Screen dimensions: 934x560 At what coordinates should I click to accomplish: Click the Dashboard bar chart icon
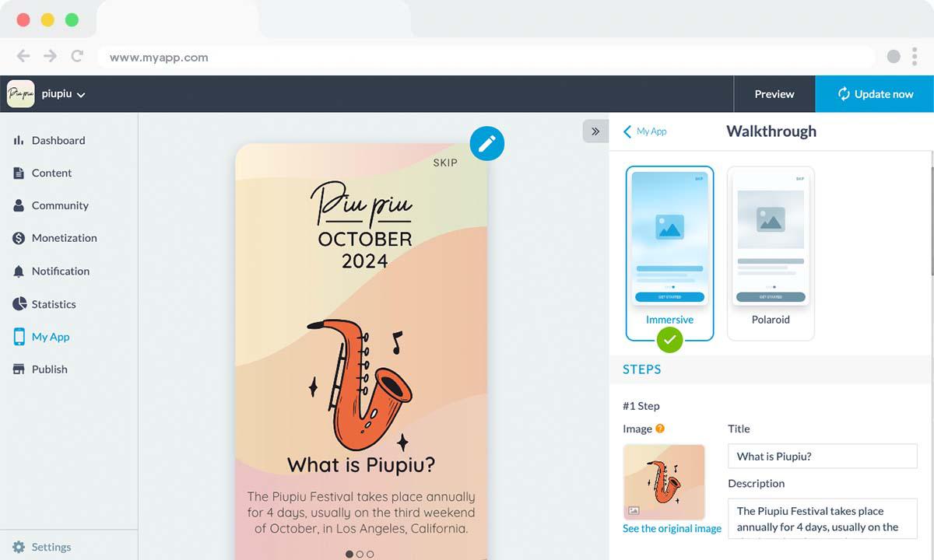(x=19, y=141)
